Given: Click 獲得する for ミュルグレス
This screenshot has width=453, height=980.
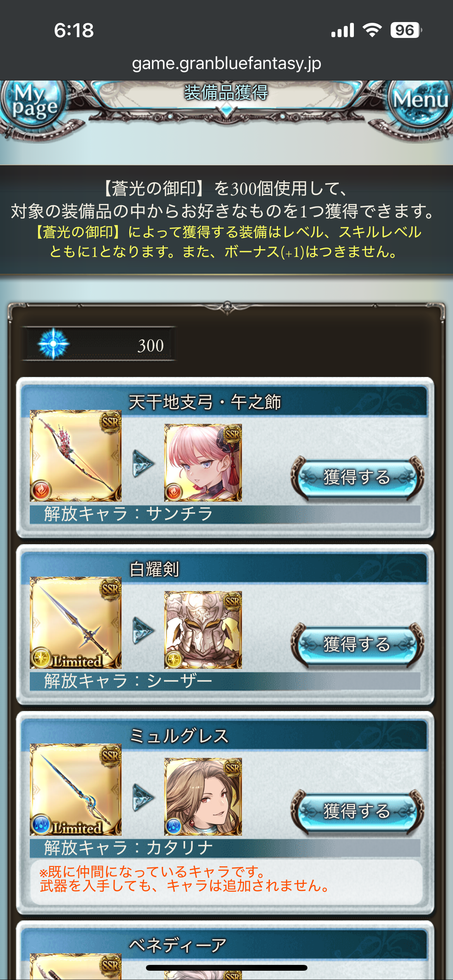Looking at the screenshot, I should [x=357, y=811].
